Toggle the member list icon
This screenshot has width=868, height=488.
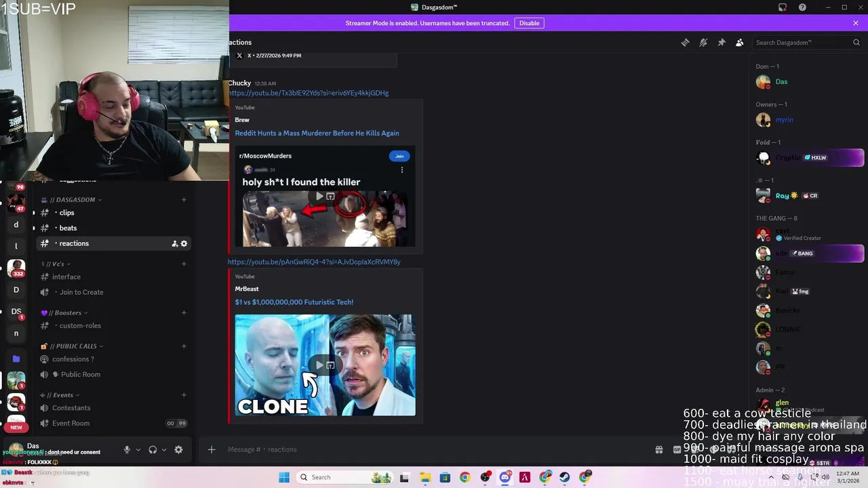740,43
